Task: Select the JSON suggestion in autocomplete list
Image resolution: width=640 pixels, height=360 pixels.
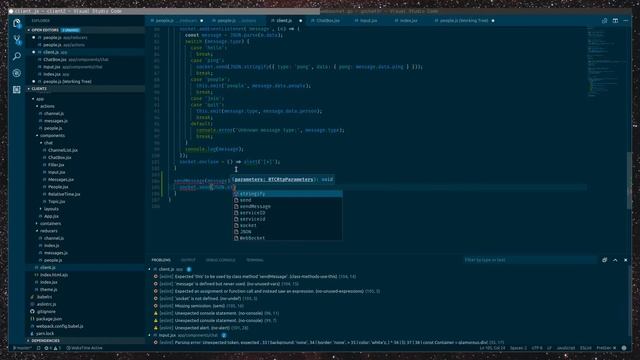Action: tap(287, 231)
